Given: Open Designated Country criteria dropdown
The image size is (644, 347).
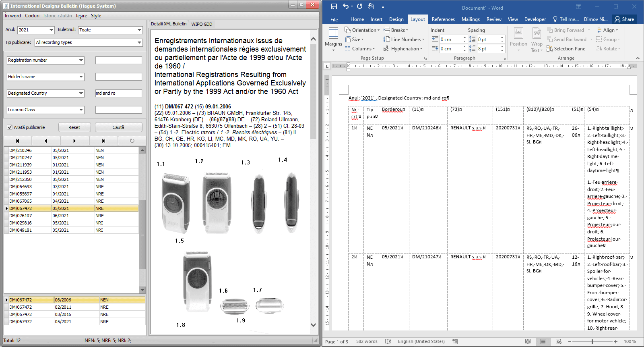Looking at the screenshot, I should [81, 93].
